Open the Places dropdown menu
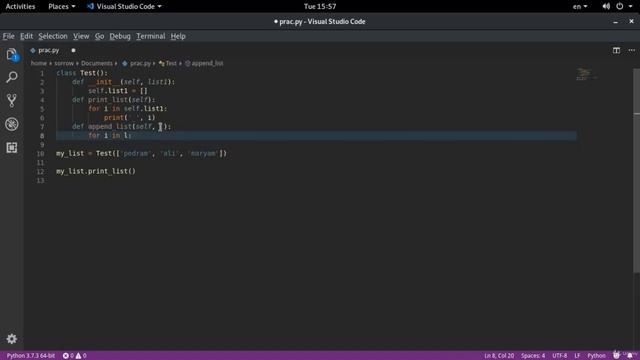 pyautogui.click(x=61, y=6)
